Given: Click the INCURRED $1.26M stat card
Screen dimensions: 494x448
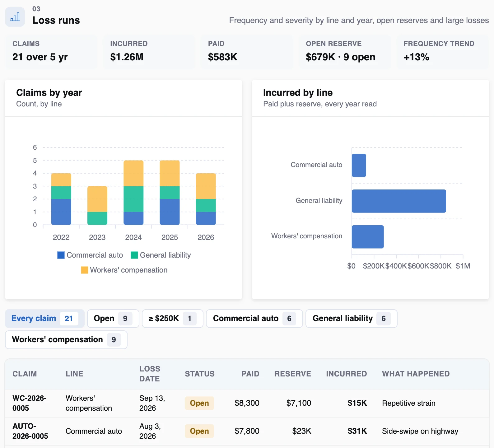Looking at the screenshot, I should click(x=149, y=51).
